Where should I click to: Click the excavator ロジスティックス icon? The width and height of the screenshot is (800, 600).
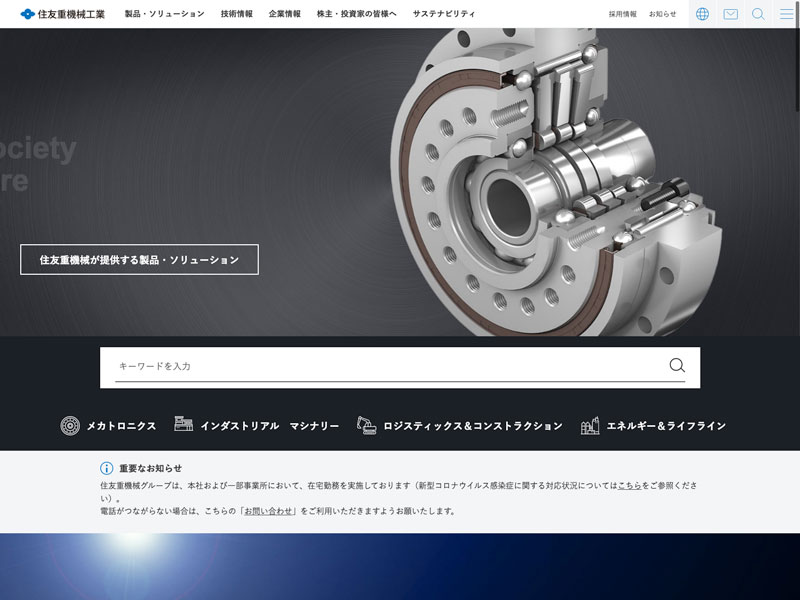click(x=366, y=425)
